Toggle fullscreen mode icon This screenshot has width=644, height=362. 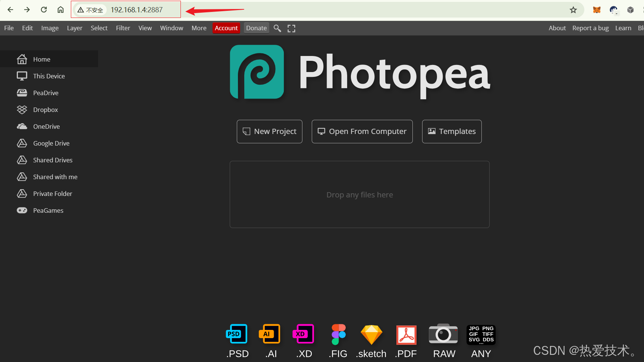coord(291,28)
